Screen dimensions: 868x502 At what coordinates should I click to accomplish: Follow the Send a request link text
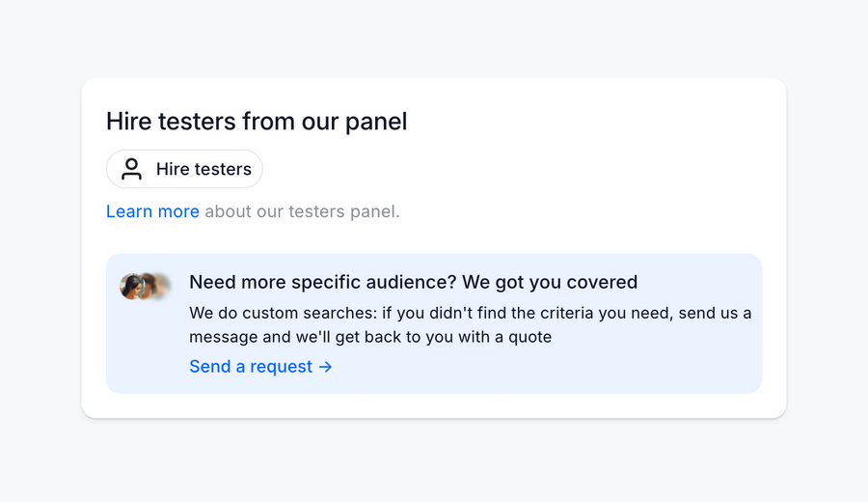tap(251, 367)
